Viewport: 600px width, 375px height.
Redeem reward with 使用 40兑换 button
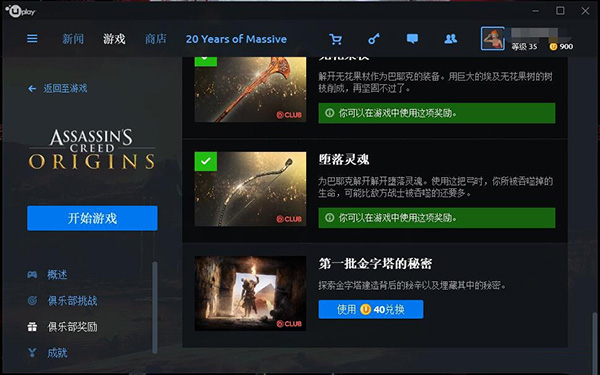click(x=371, y=309)
